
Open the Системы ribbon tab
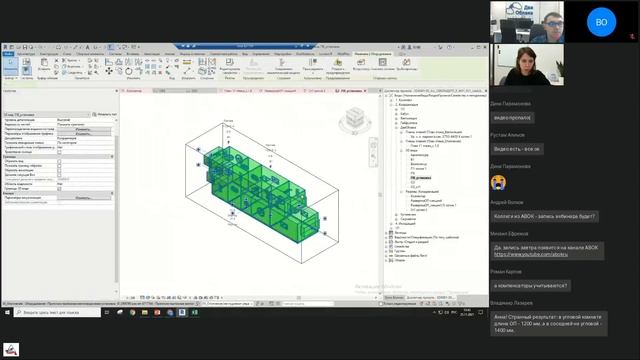(115, 54)
